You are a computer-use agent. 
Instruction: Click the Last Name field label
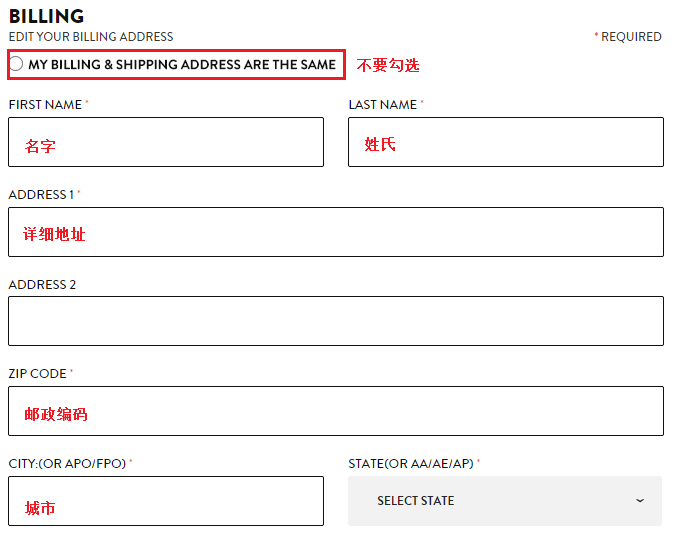pos(383,105)
